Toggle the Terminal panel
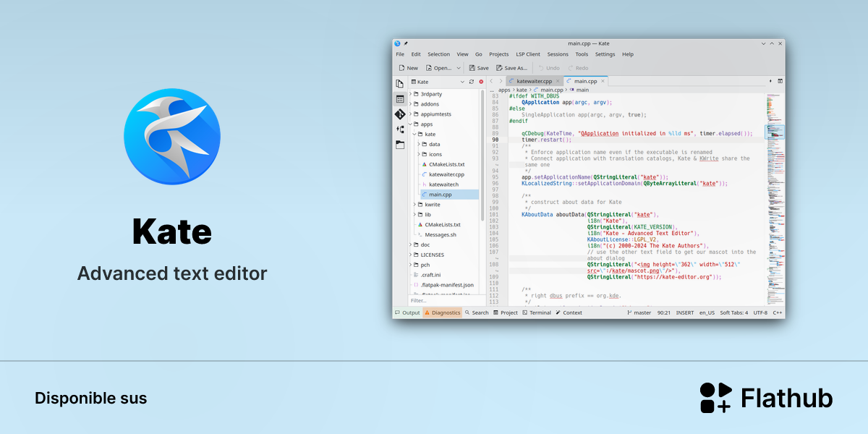Screen dimensions: 868x434 [536, 312]
